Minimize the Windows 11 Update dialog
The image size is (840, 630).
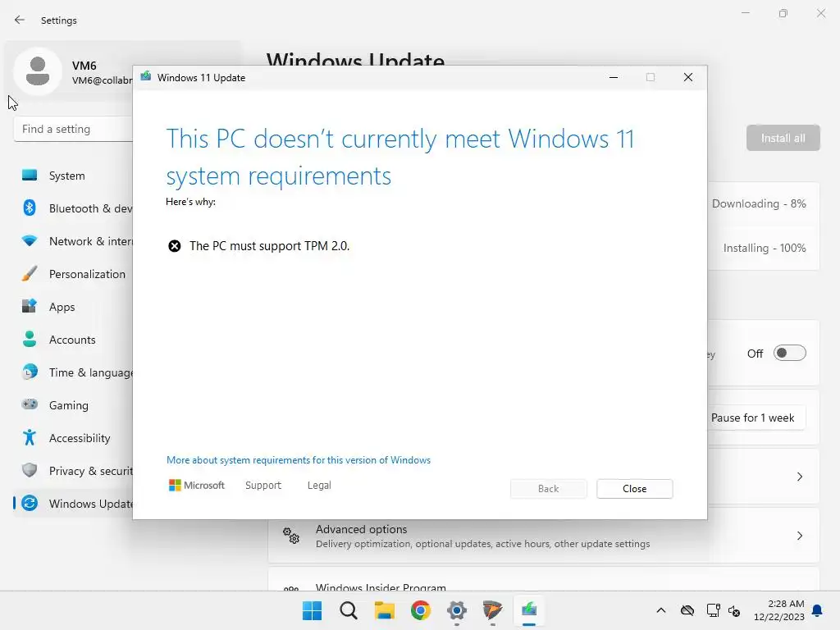614,77
